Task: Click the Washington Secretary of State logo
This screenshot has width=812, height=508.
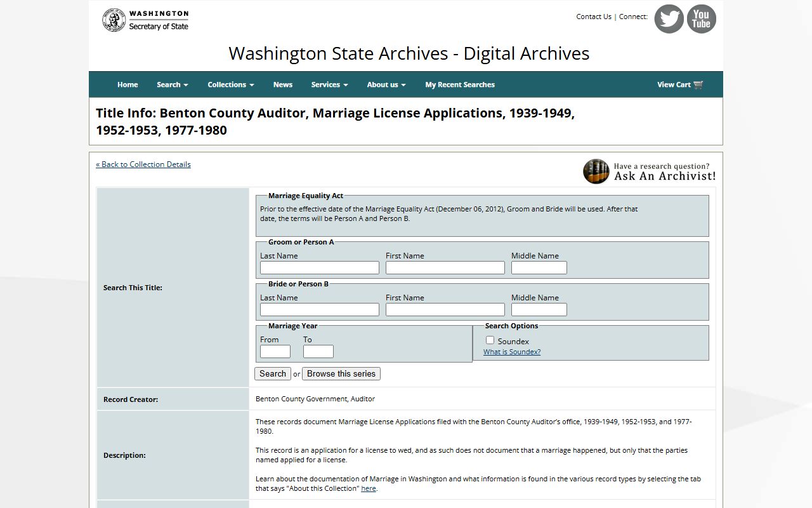Action: [x=145, y=20]
